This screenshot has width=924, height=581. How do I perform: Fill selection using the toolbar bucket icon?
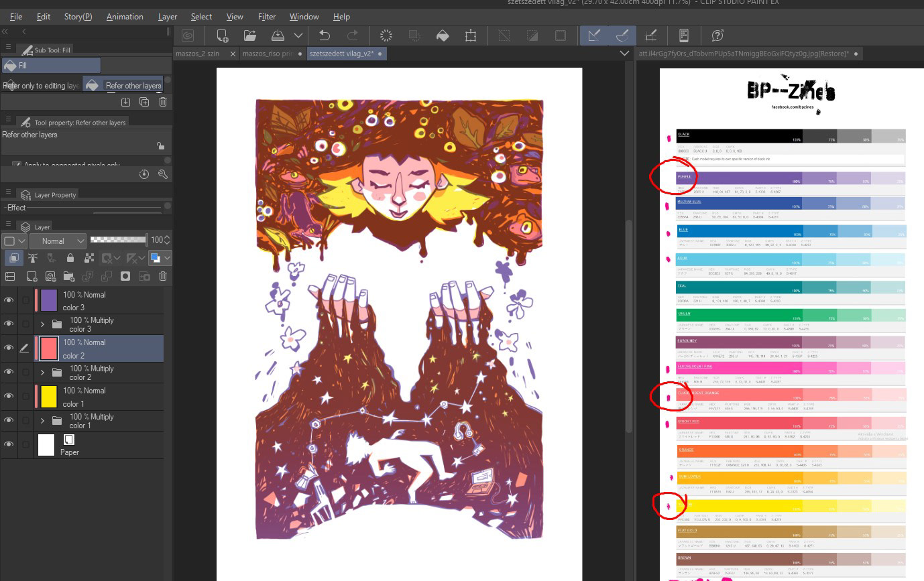click(x=443, y=36)
